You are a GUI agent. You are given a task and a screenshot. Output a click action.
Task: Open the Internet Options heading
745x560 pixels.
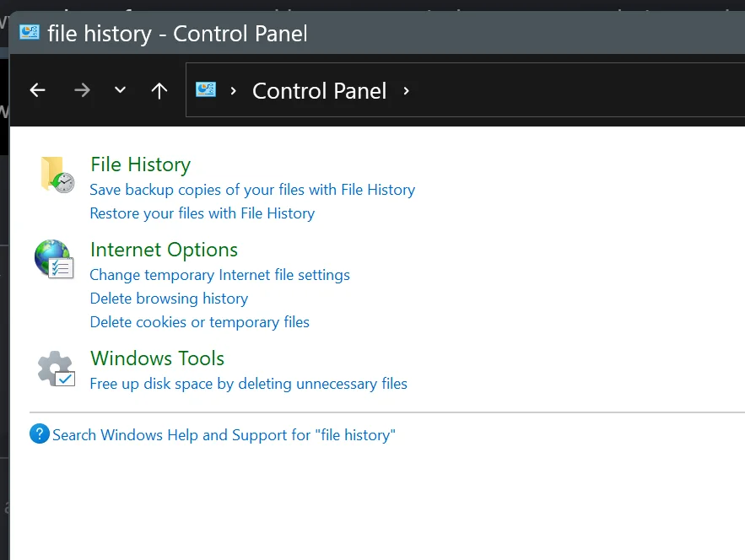[164, 250]
